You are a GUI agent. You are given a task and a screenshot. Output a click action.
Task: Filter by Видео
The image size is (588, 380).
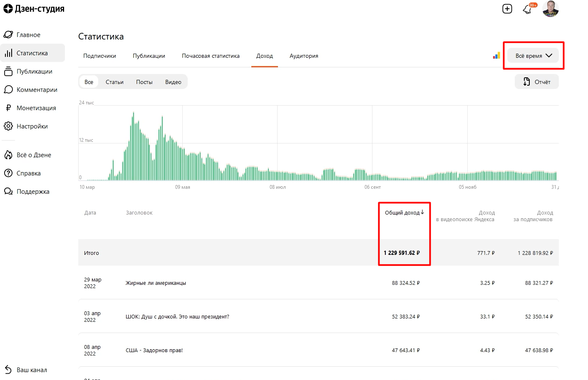173,82
